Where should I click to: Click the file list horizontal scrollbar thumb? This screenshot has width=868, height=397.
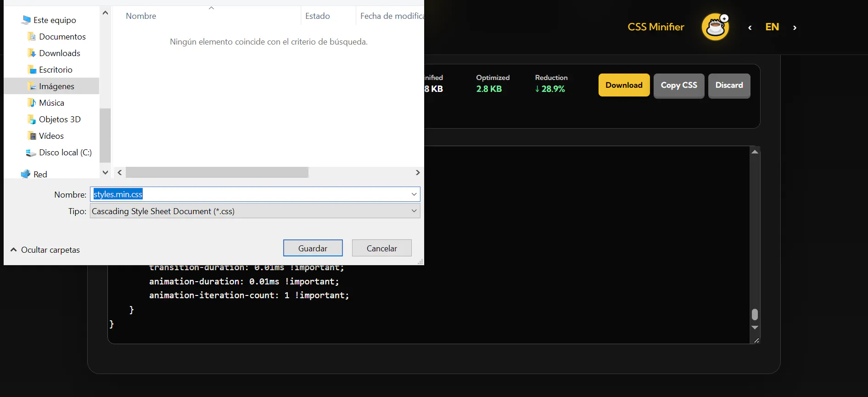click(217, 172)
